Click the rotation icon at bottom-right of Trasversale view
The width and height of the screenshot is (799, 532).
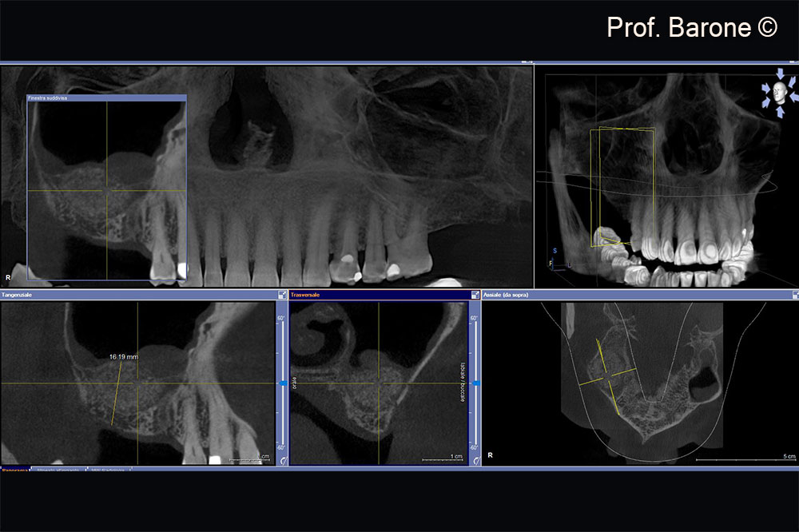475,460
